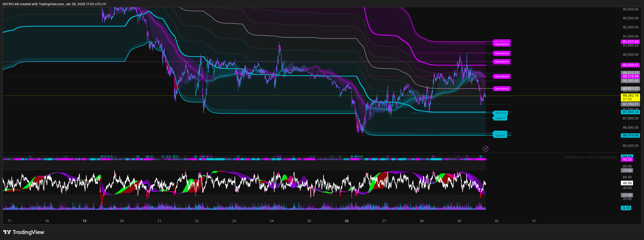This screenshot has height=240, width=644.
Task: Select the gray 88,651.27 price label
Action: coord(630,89)
